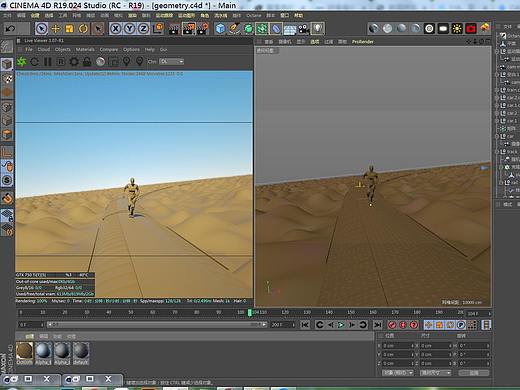The width and height of the screenshot is (520, 390).
Task: Toggle the X axis lock
Action: (x=115, y=29)
